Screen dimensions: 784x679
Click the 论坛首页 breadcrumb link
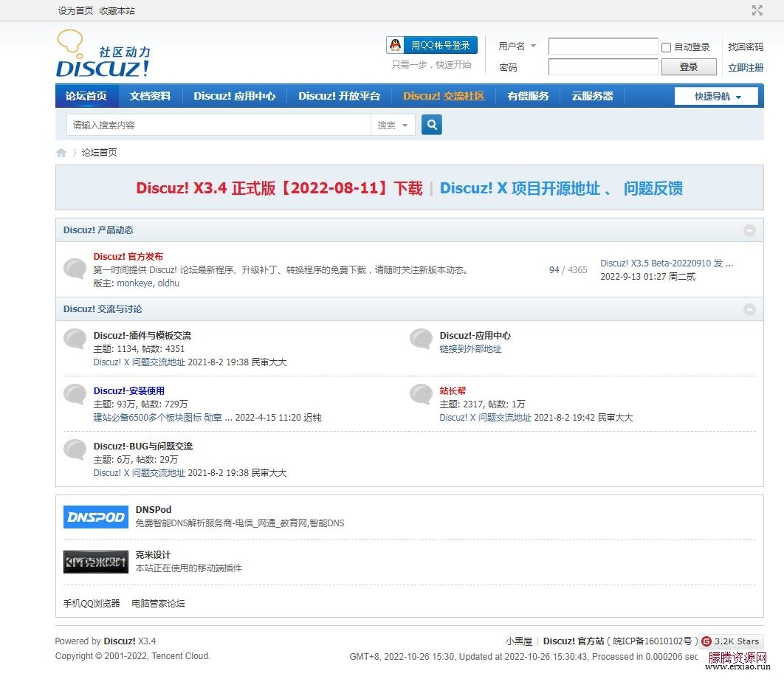[99, 153]
